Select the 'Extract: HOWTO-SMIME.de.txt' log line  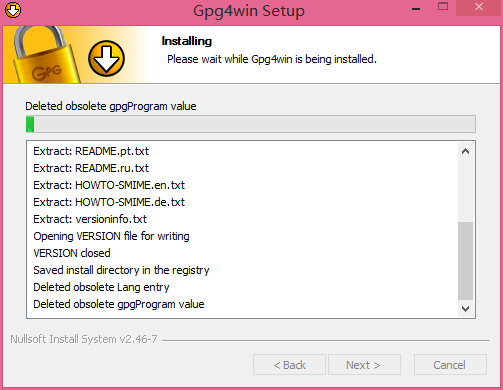(x=109, y=202)
